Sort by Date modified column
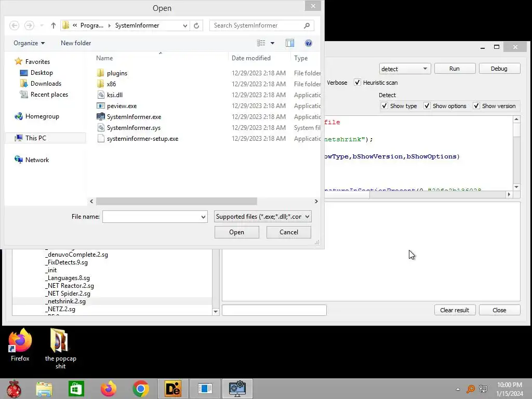 [x=251, y=58]
